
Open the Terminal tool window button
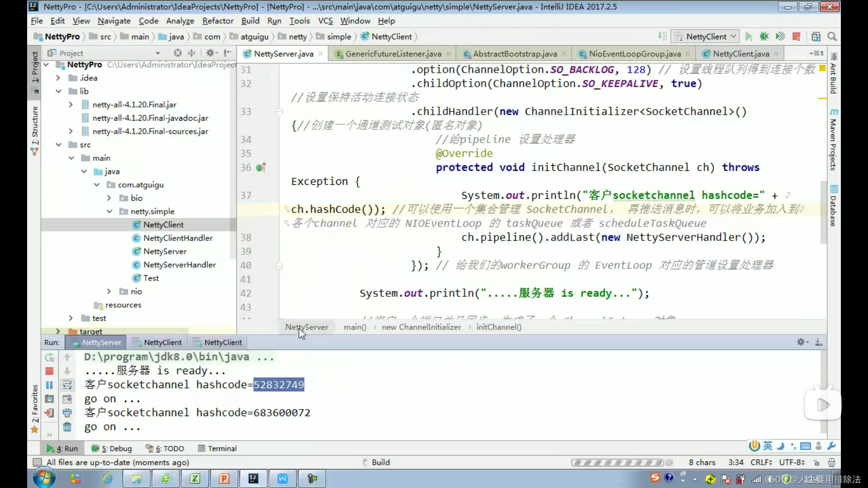click(x=217, y=448)
